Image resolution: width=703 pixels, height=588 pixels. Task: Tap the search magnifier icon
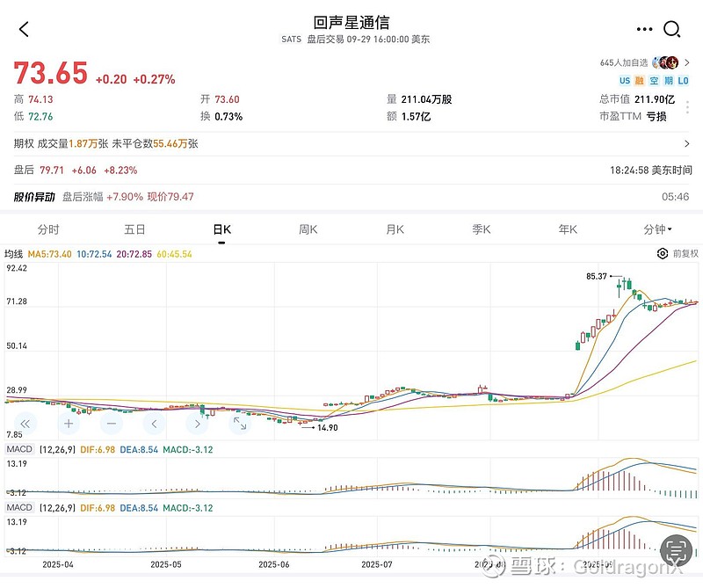click(672, 29)
